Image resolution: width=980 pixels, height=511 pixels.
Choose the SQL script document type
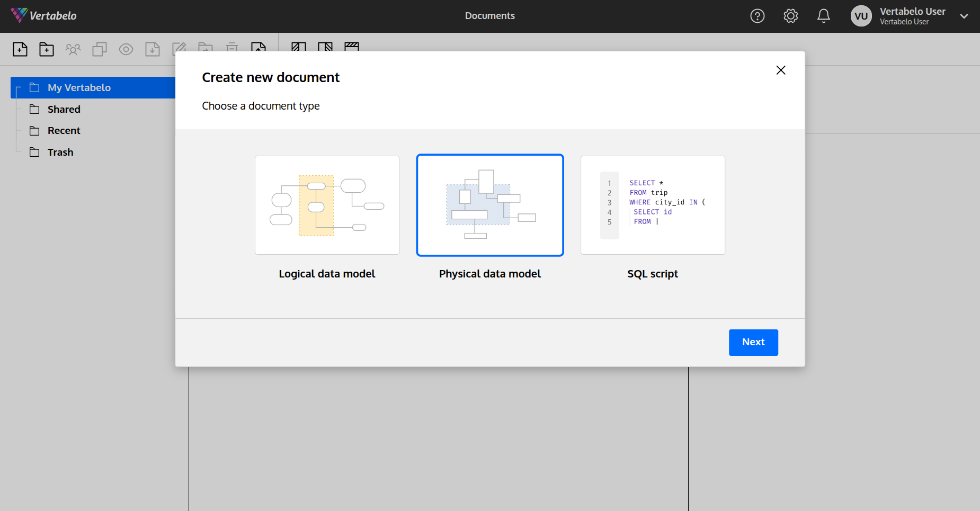pos(652,205)
